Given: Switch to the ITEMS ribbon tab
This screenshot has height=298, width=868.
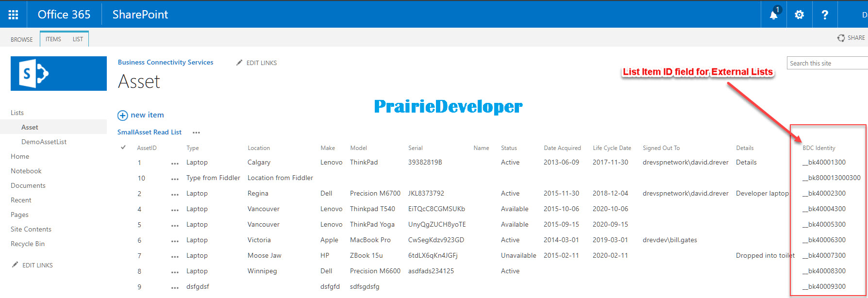Looking at the screenshot, I should 53,39.
